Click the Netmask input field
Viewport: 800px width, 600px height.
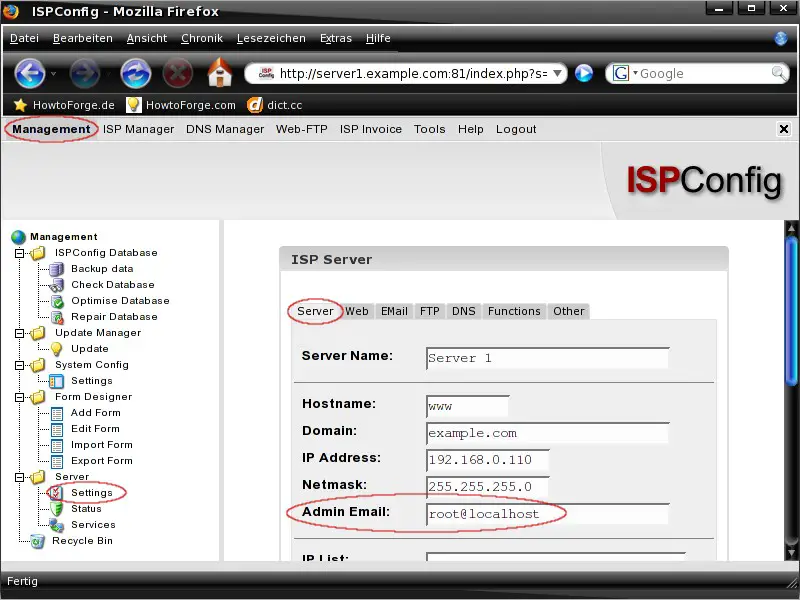click(488, 487)
